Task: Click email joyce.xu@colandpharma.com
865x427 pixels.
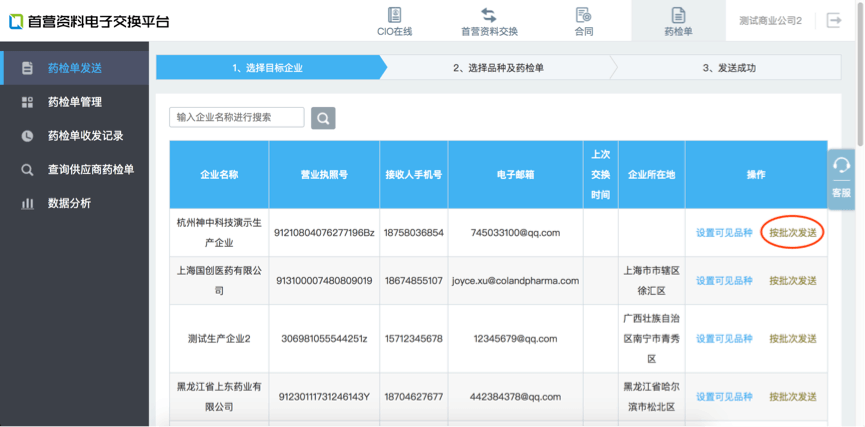Action: (516, 281)
